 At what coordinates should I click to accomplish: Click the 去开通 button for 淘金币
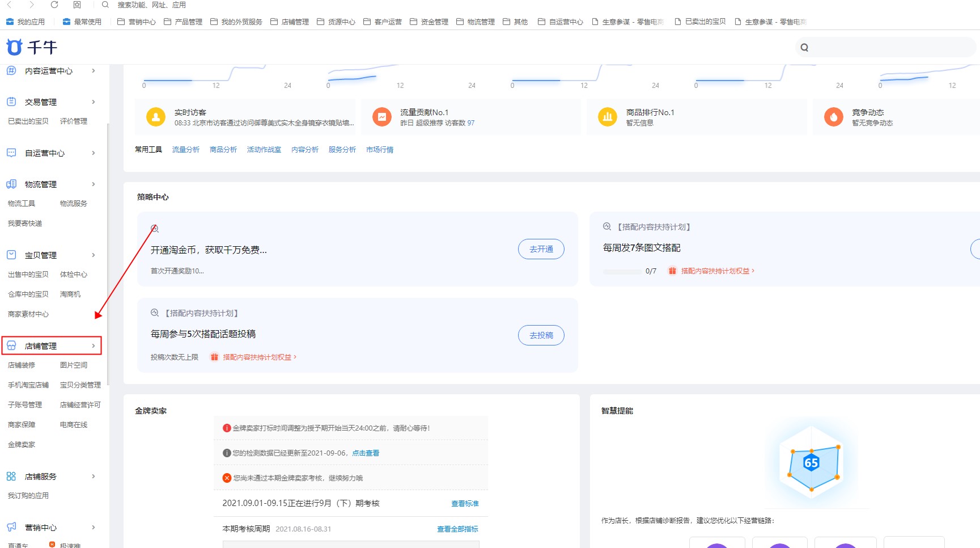541,249
